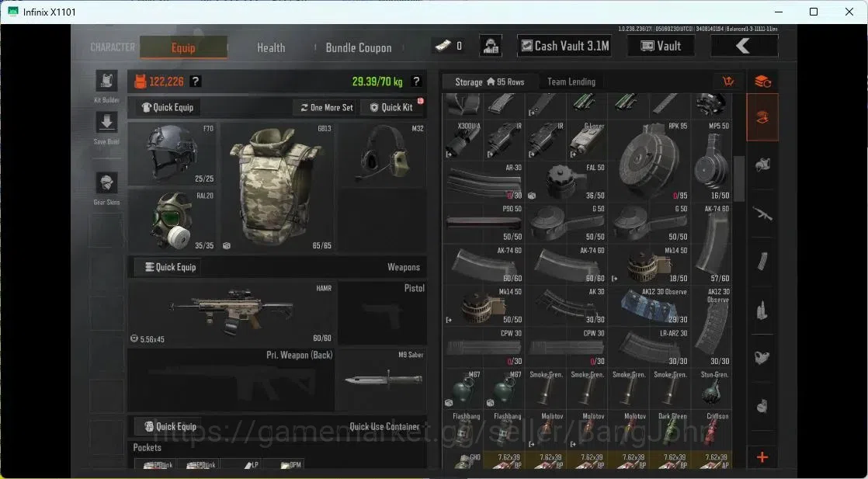Screen dimensions: 868x479
Task: Select the AR-30 magazine in storage
Action: (484, 181)
